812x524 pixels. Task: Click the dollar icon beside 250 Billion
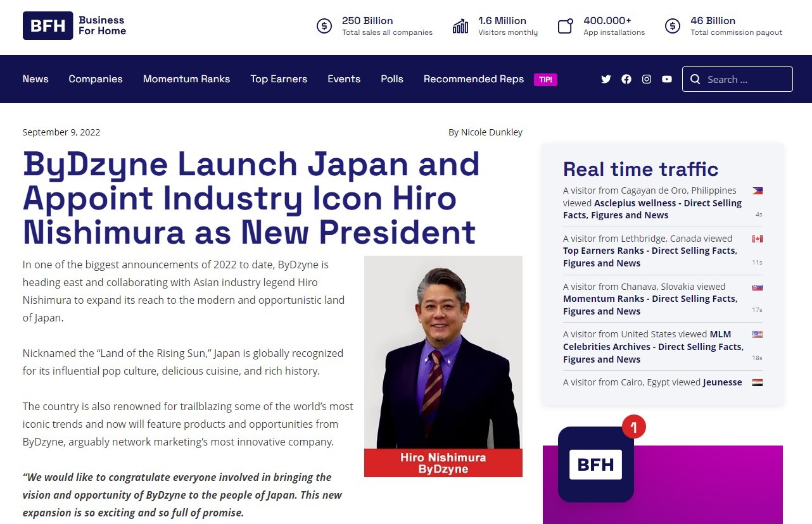tap(324, 26)
